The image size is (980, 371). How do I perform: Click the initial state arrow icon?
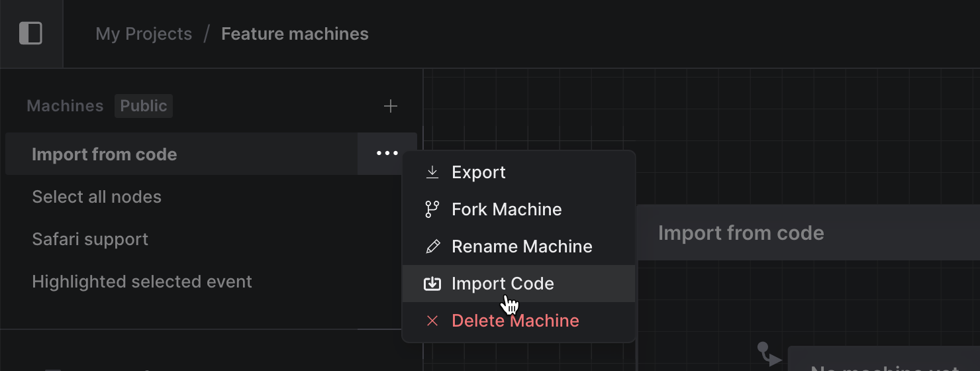769,354
